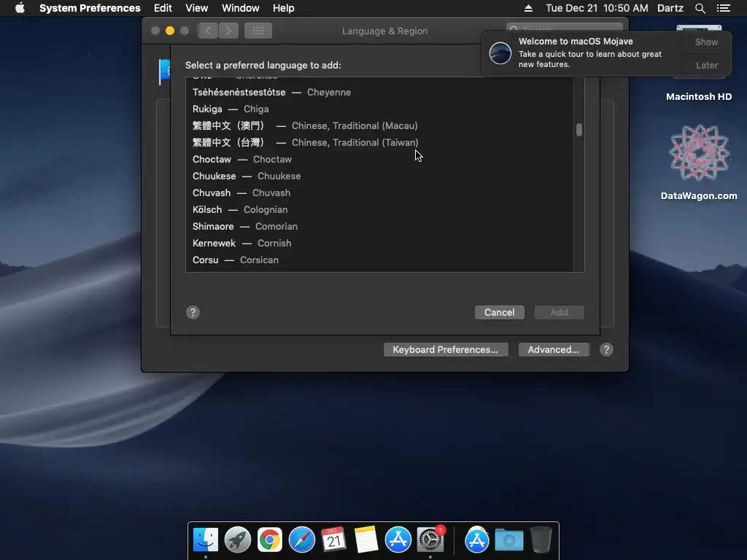Click the Macintosh HD desktop label

click(698, 97)
